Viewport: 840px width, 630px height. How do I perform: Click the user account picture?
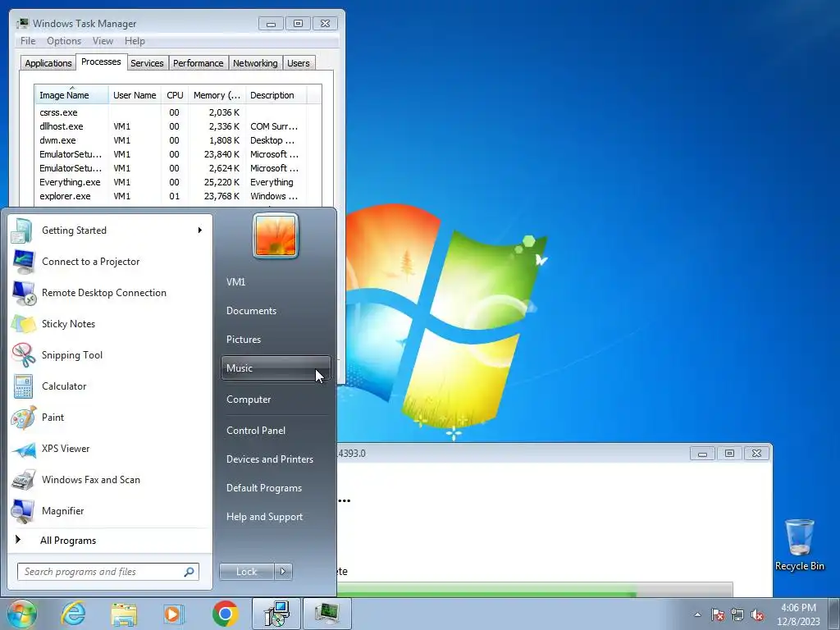click(x=276, y=235)
